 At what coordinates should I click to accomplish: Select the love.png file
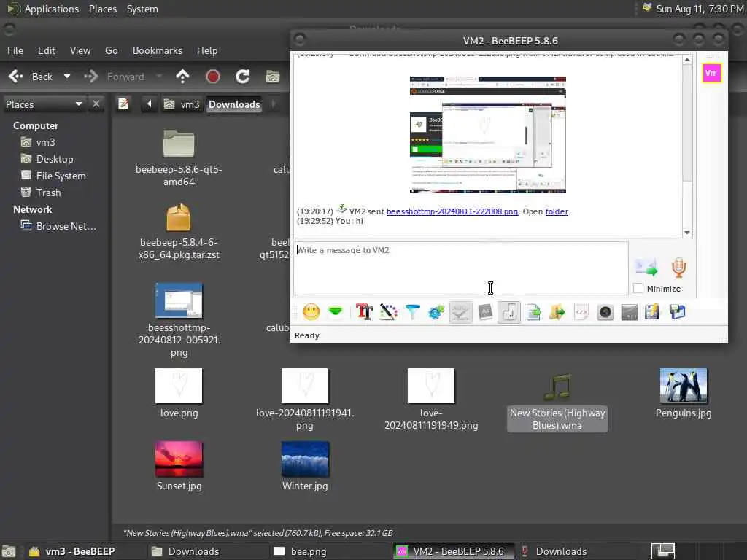(179, 394)
